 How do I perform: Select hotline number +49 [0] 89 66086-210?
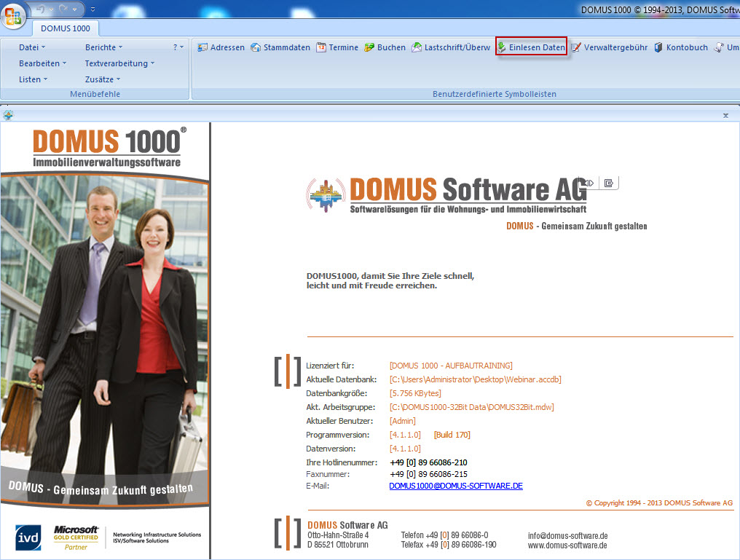[428, 462]
